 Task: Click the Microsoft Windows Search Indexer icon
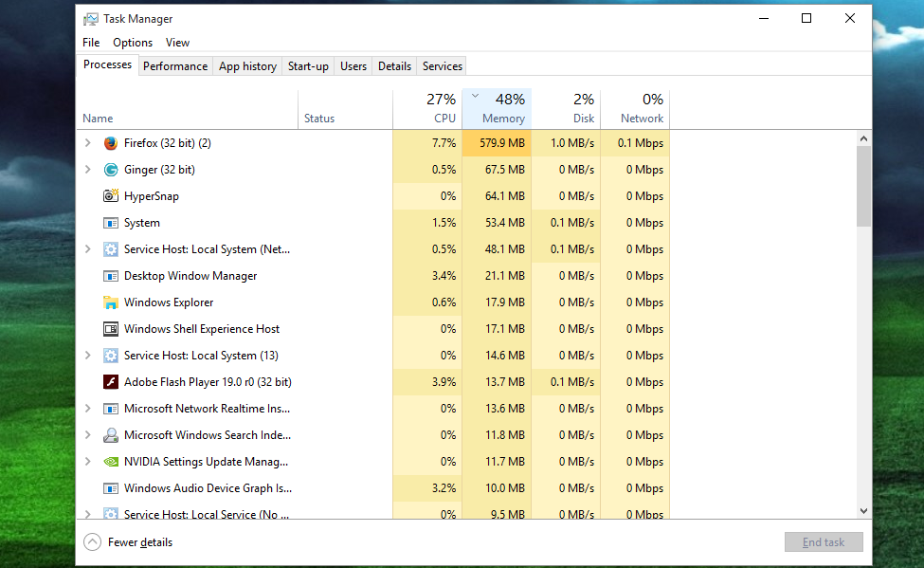click(x=110, y=435)
